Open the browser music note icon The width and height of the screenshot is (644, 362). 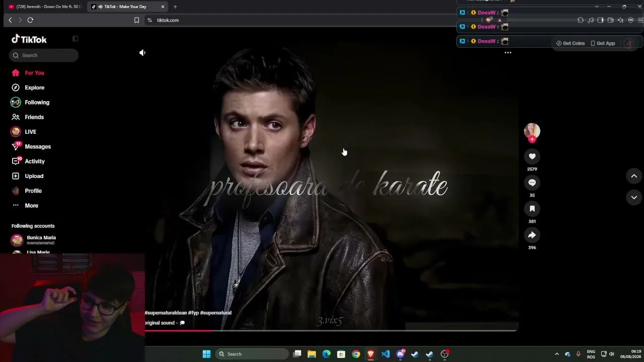(x=591, y=20)
